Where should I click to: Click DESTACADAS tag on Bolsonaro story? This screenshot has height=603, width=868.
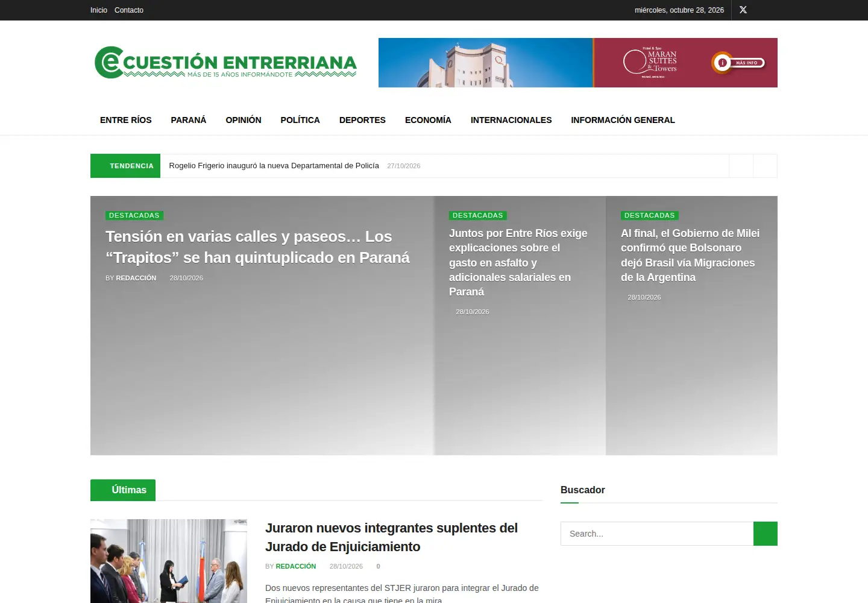tap(650, 215)
